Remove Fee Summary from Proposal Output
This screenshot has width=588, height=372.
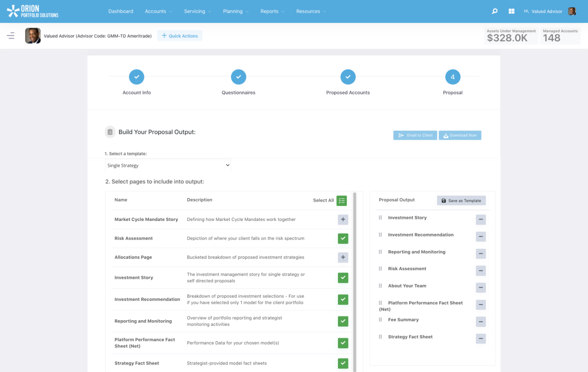(x=481, y=322)
